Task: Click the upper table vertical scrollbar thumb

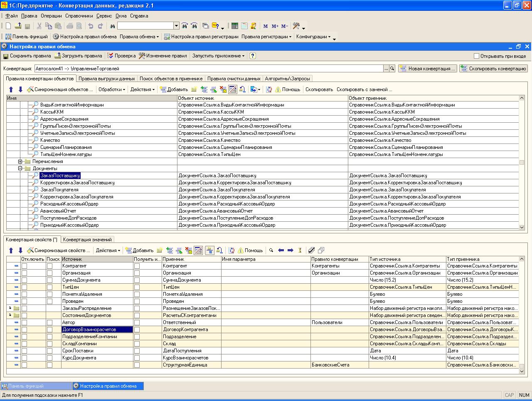Action: tap(522, 163)
